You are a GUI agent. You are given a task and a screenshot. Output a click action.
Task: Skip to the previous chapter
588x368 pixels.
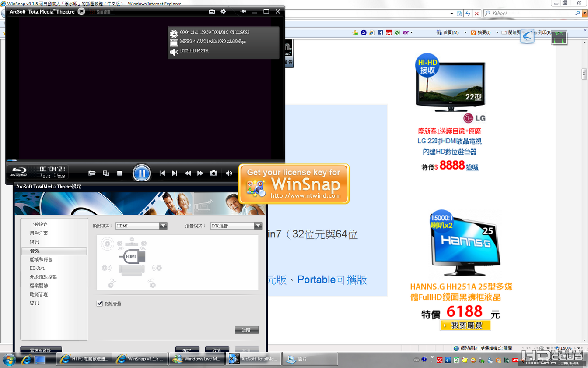coord(162,173)
